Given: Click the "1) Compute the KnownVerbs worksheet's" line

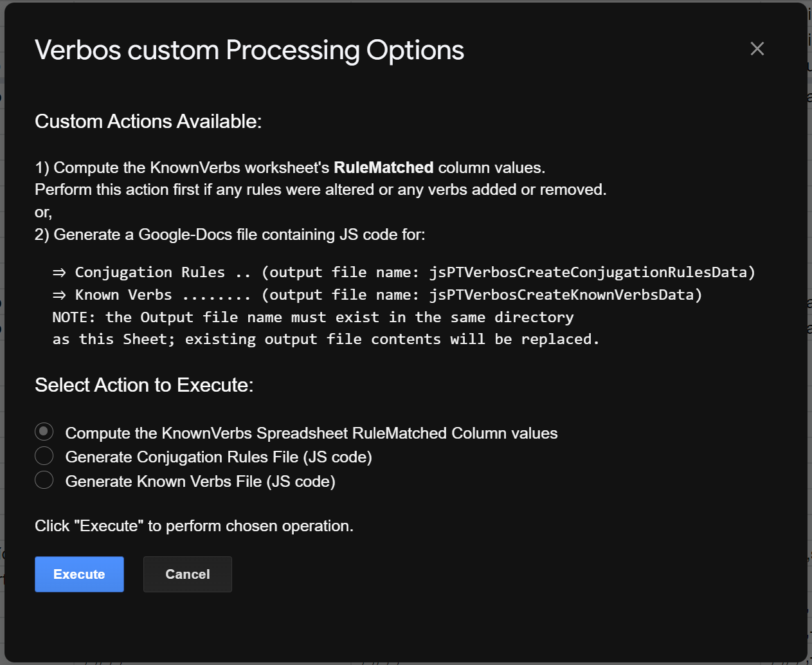Looking at the screenshot, I should coord(183,168).
